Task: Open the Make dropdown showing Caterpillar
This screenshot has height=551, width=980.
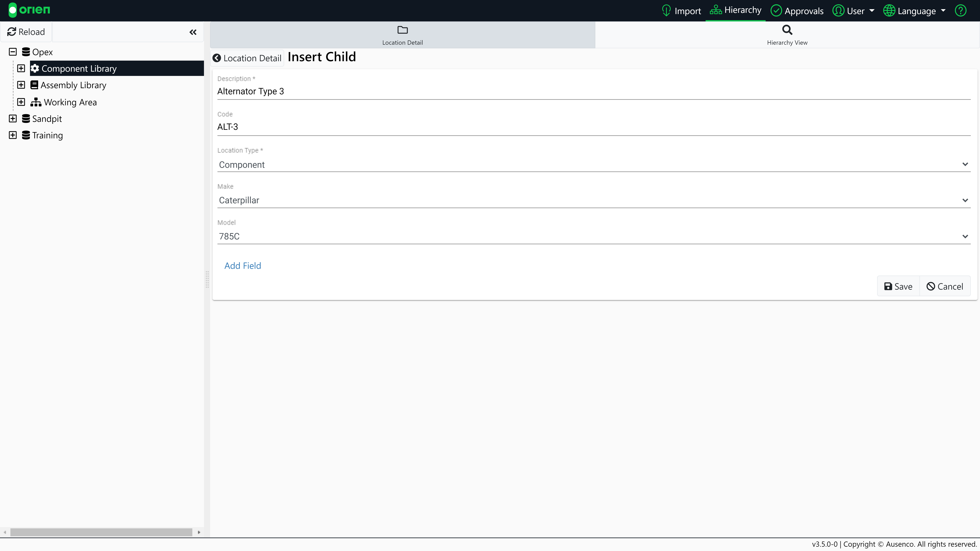Action: point(594,200)
